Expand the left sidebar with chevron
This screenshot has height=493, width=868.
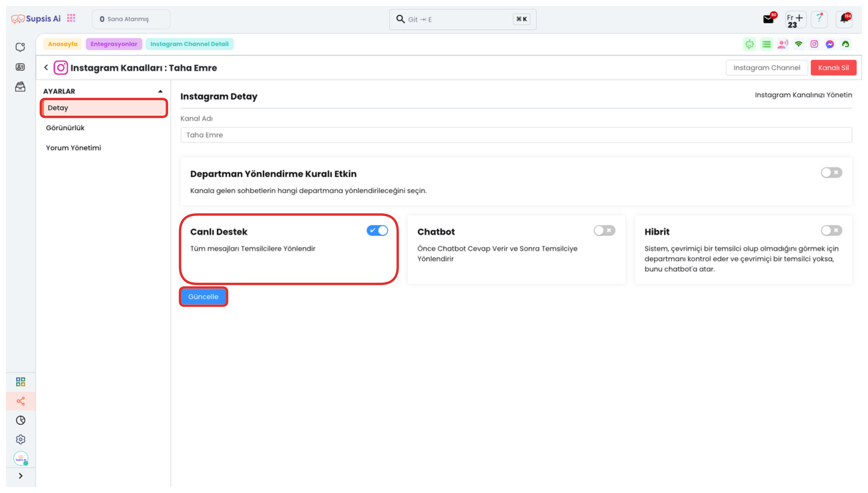[21, 476]
